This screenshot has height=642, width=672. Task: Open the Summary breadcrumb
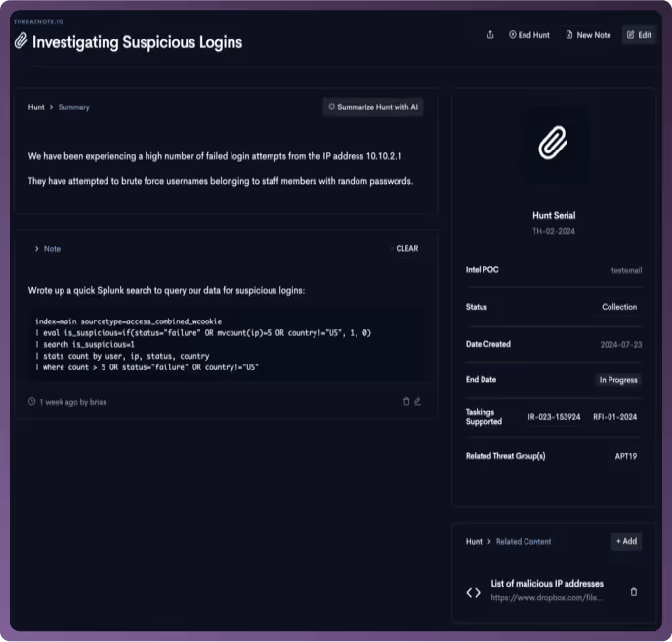pyautogui.click(x=73, y=107)
